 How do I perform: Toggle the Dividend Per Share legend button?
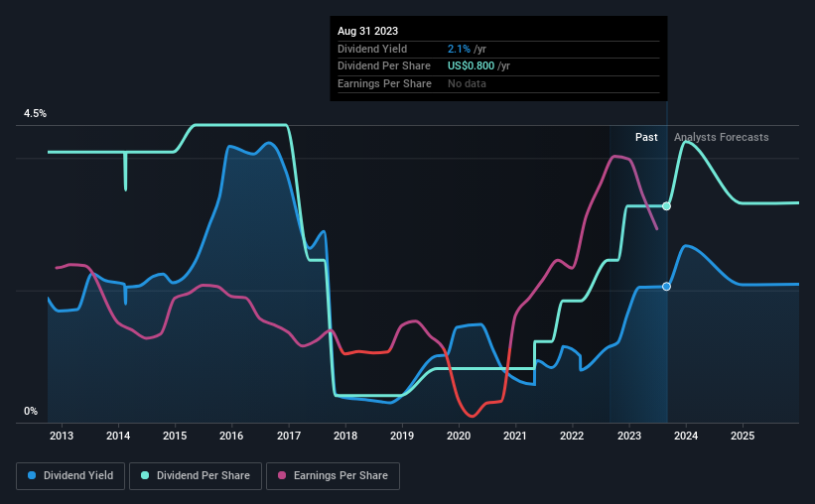pyautogui.click(x=196, y=476)
